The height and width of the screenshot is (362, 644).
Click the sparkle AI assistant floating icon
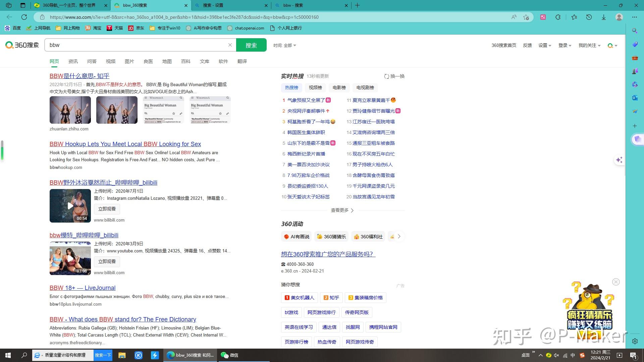pos(619,160)
